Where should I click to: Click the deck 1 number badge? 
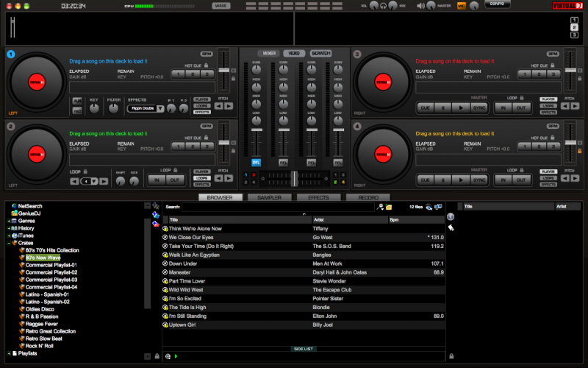[11, 54]
